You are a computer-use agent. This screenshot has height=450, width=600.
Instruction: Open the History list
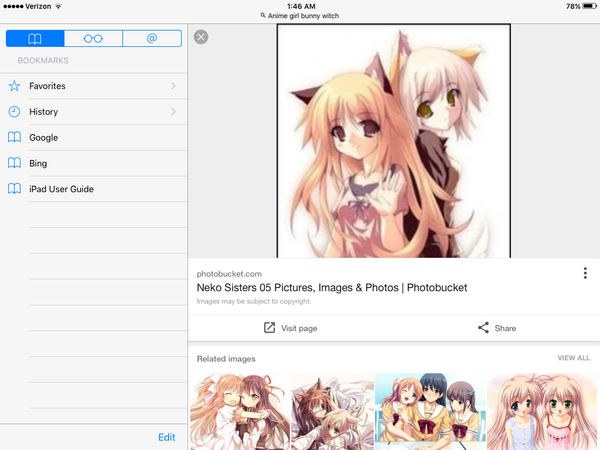click(94, 112)
